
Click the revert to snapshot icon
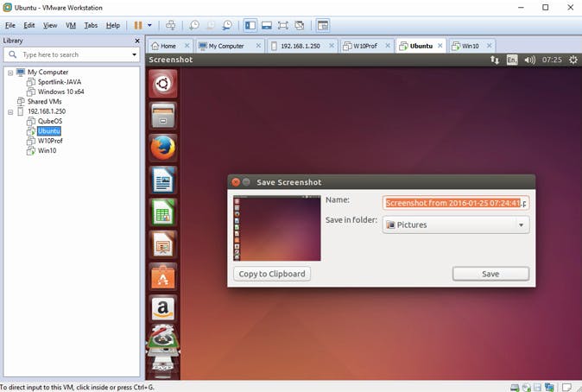(x=211, y=25)
